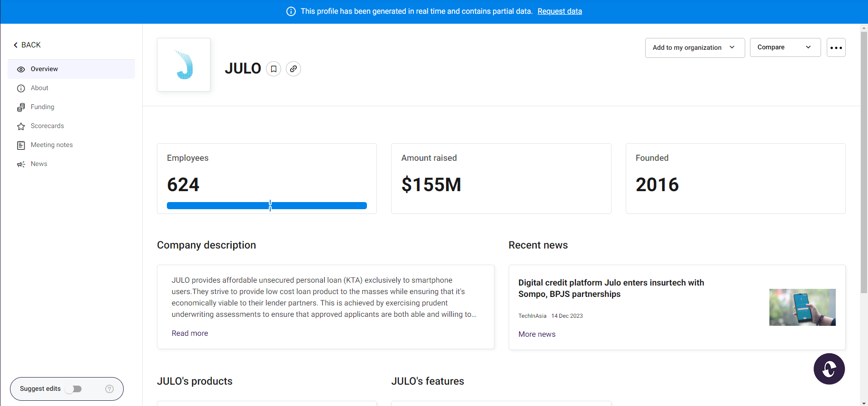Click the Employees card label

coord(188,158)
